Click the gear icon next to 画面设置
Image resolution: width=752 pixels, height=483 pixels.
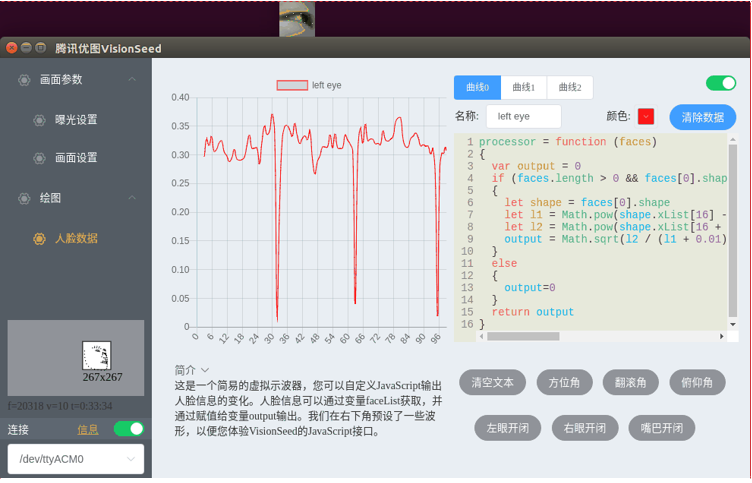[39, 158]
